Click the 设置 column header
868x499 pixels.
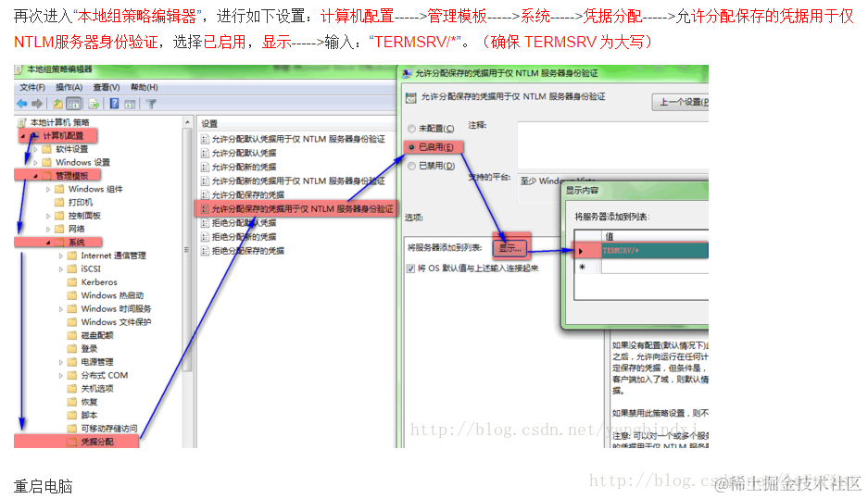[x=297, y=124]
